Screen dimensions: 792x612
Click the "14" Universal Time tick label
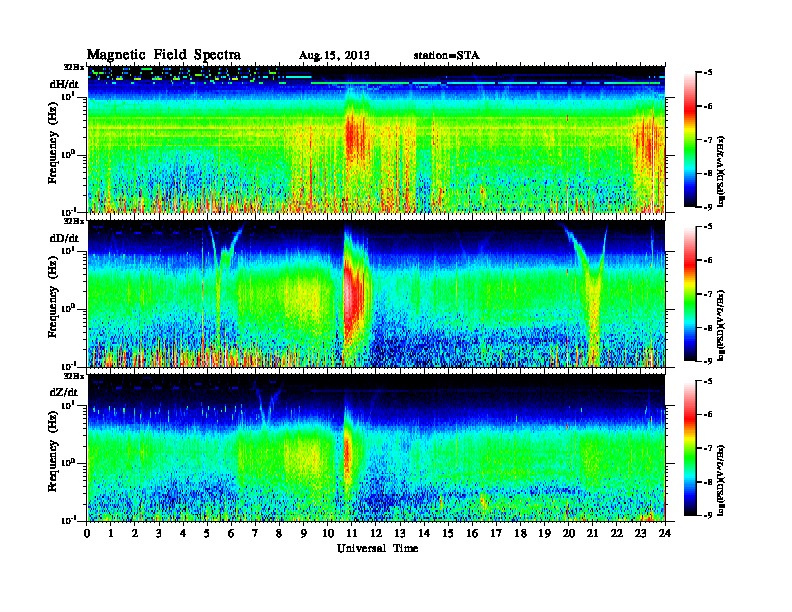pos(424,533)
